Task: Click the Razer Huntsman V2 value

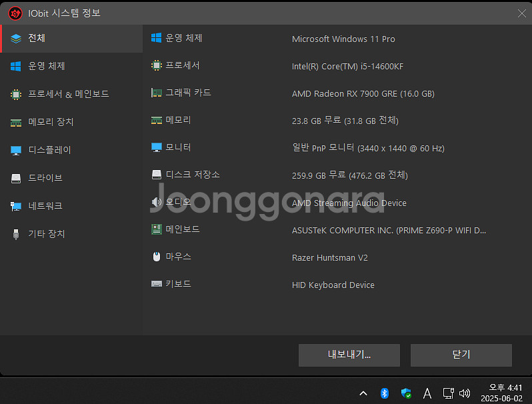Action: coord(330,258)
